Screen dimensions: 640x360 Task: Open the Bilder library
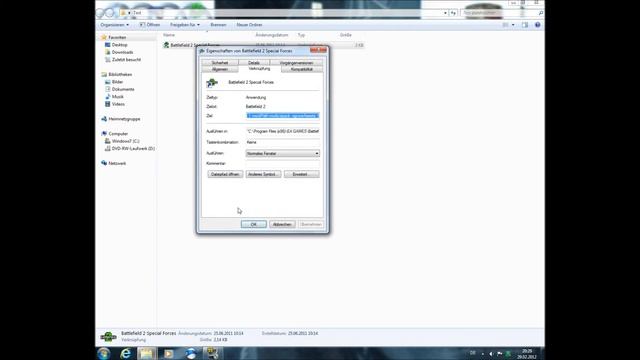point(117,82)
